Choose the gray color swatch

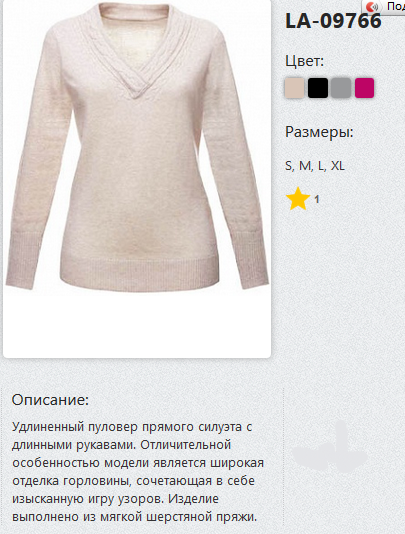pyautogui.click(x=341, y=88)
